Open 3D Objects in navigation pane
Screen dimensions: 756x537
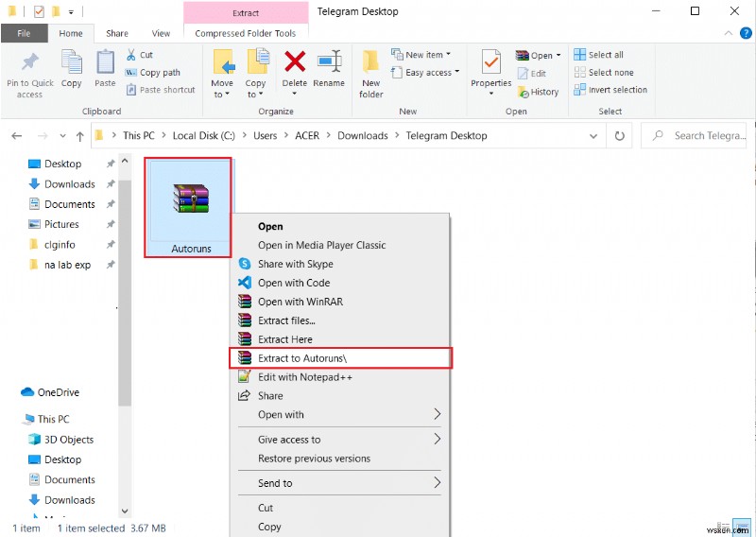click(61, 439)
